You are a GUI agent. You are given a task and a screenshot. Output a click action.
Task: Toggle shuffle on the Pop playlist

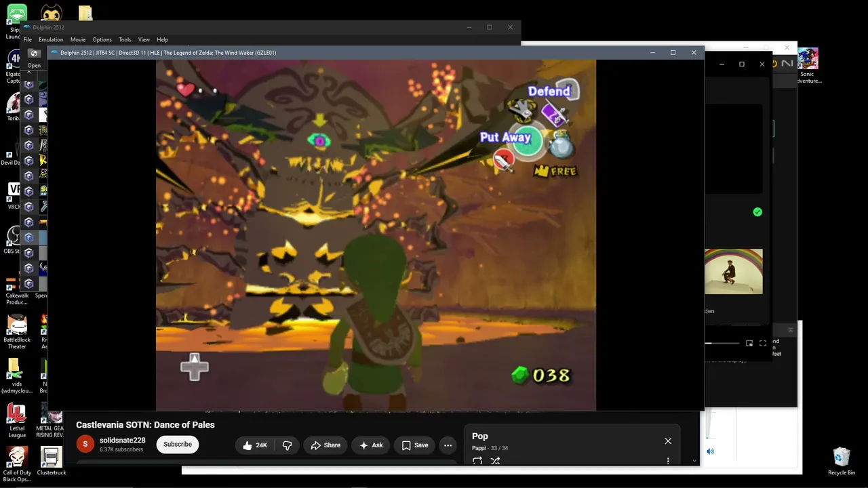(495, 461)
